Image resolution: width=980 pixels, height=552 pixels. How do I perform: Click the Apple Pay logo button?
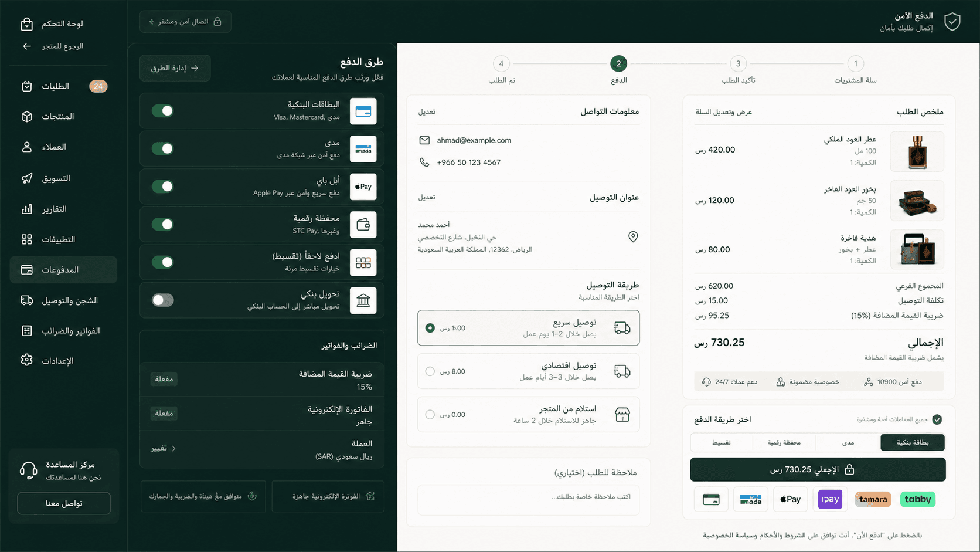pyautogui.click(x=790, y=499)
